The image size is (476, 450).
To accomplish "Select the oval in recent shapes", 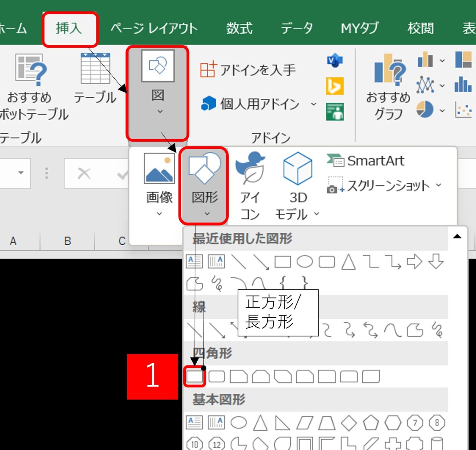I will 305,262.
